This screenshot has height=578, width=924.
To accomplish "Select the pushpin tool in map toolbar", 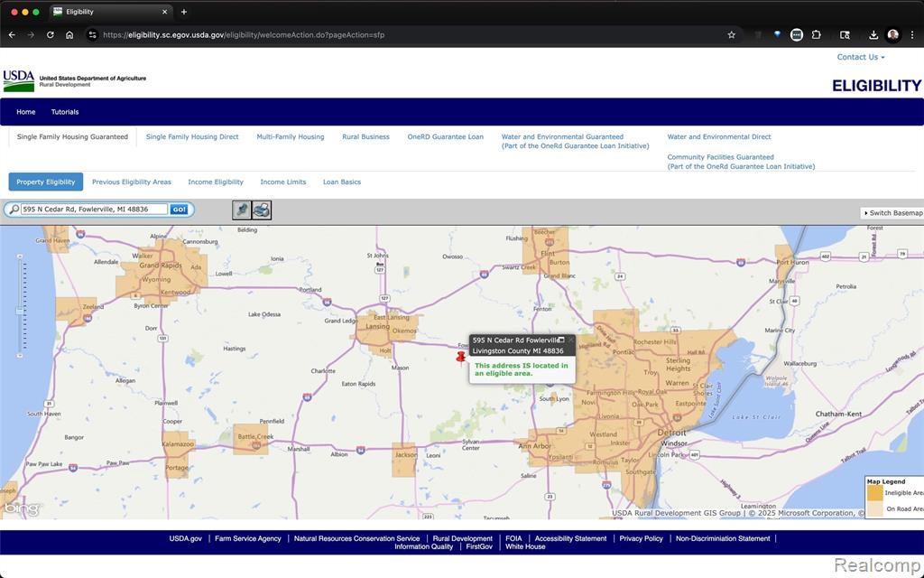I will 242,210.
